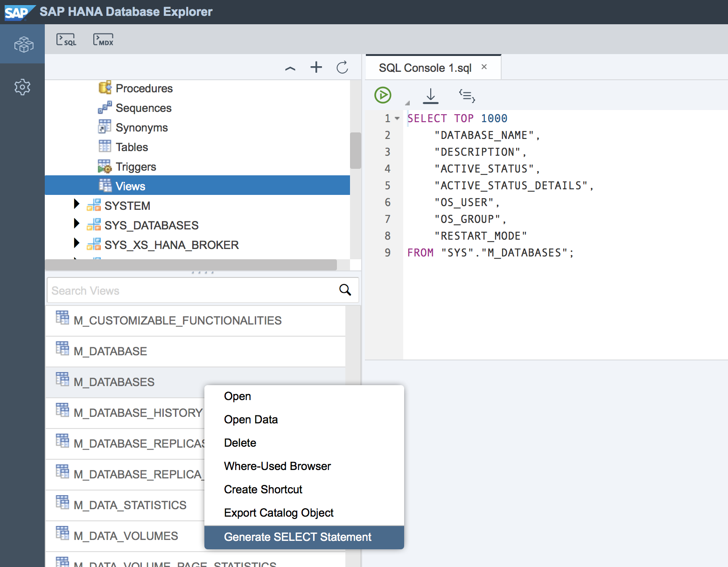Format the SQL code
The width and height of the screenshot is (728, 567).
pyautogui.click(x=467, y=96)
